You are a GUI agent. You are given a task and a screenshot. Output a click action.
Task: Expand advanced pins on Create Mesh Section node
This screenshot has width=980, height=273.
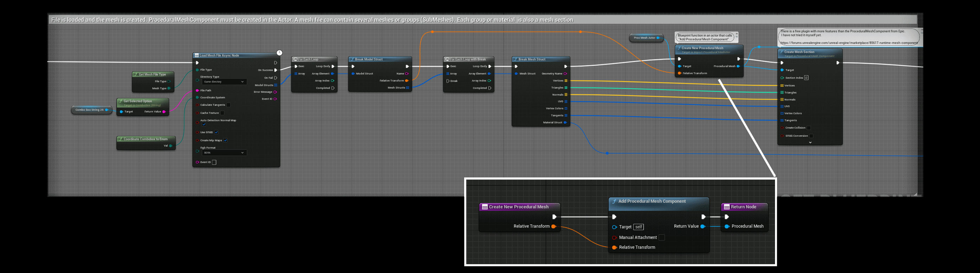810,143
